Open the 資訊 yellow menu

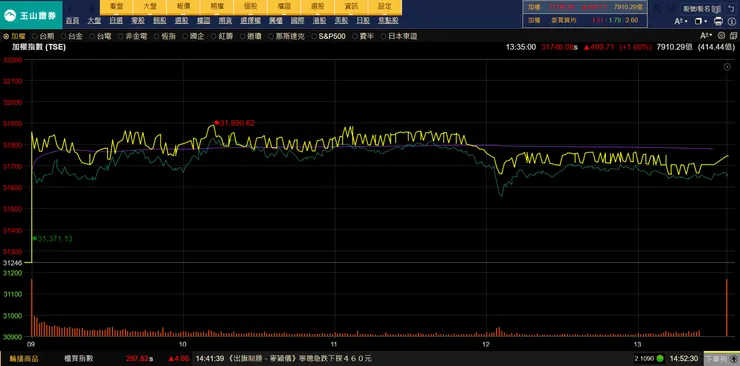[351, 7]
